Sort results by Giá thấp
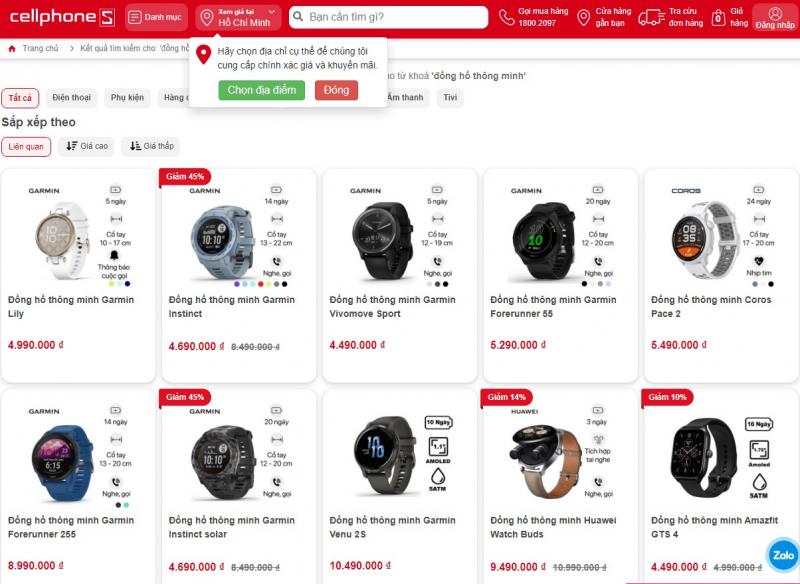This screenshot has height=584, width=800. click(x=151, y=146)
